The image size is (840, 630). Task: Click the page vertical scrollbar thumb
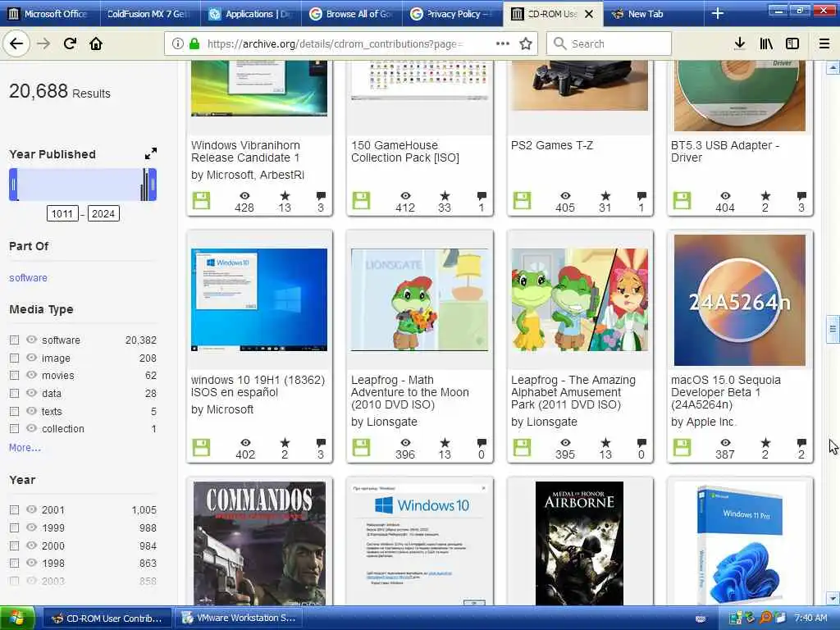click(833, 329)
